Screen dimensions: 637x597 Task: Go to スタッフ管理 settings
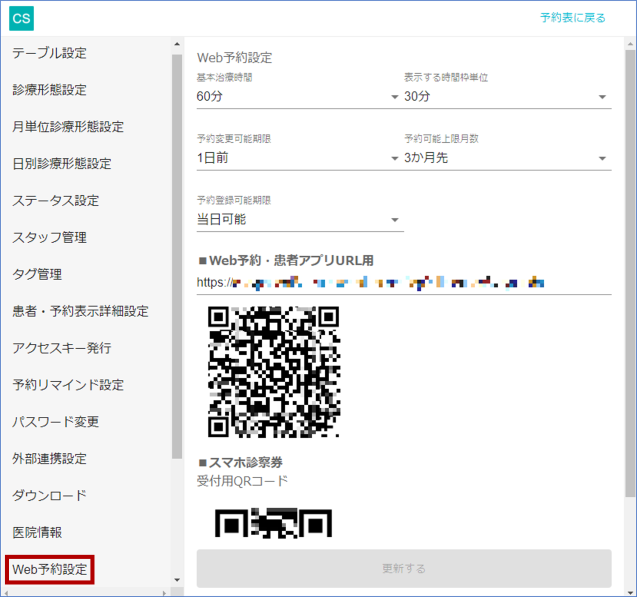[x=50, y=237]
